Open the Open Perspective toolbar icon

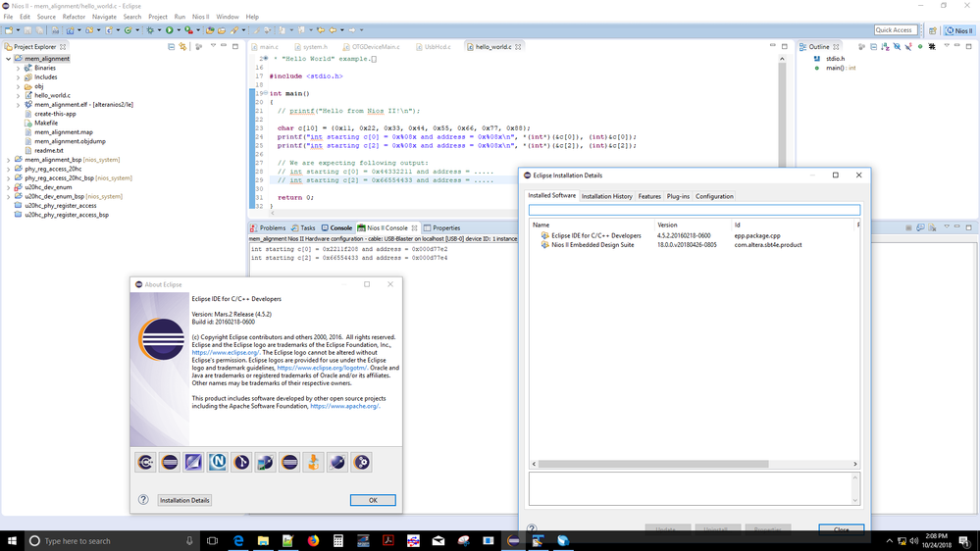pyautogui.click(x=933, y=30)
